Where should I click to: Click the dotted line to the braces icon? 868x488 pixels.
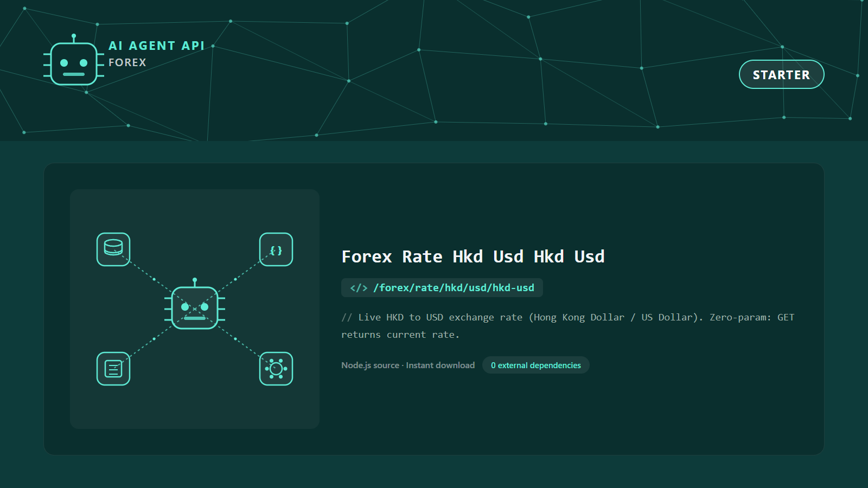point(239,277)
